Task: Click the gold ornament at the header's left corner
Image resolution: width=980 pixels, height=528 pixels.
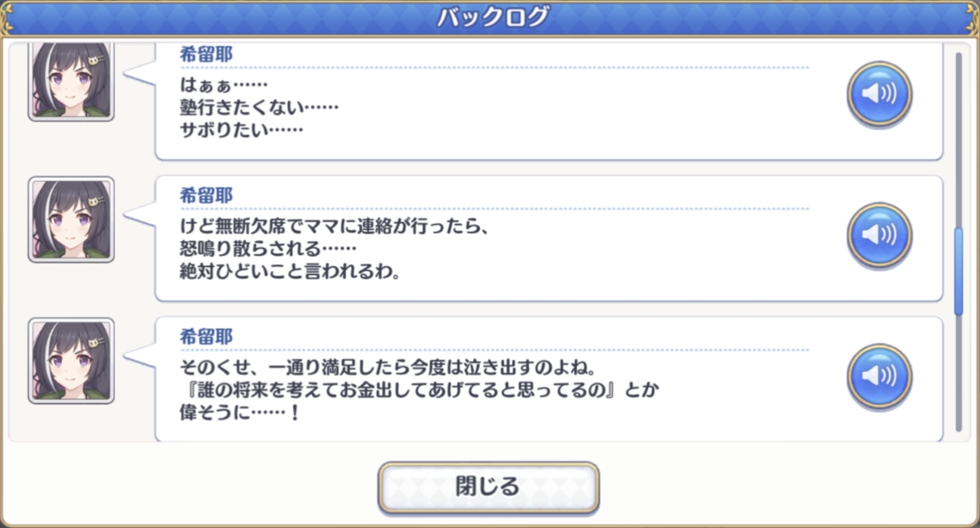Action: 8,19
